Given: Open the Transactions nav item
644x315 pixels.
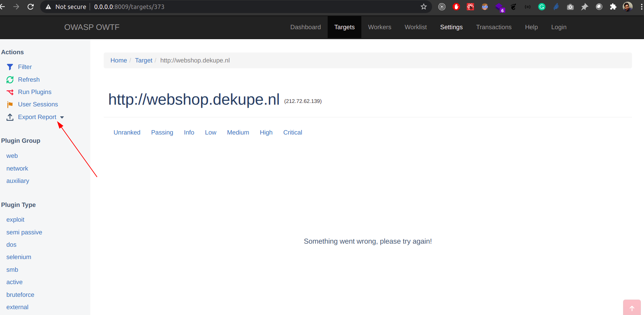Looking at the screenshot, I should 494,27.
